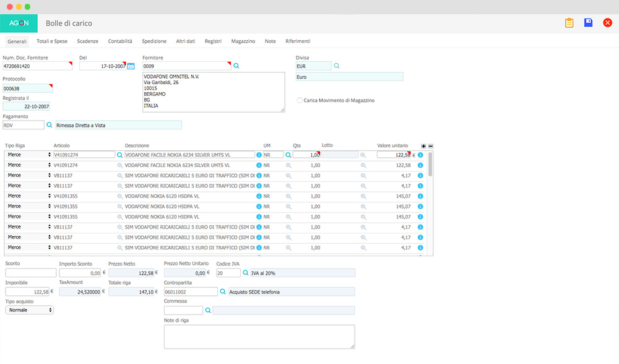Remove a row with the minus icon

pos(431,146)
